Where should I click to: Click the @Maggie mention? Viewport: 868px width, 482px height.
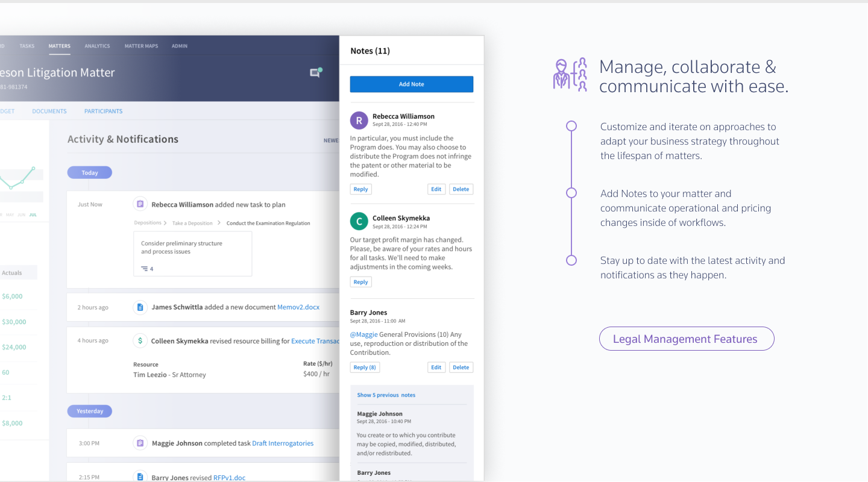pos(364,334)
